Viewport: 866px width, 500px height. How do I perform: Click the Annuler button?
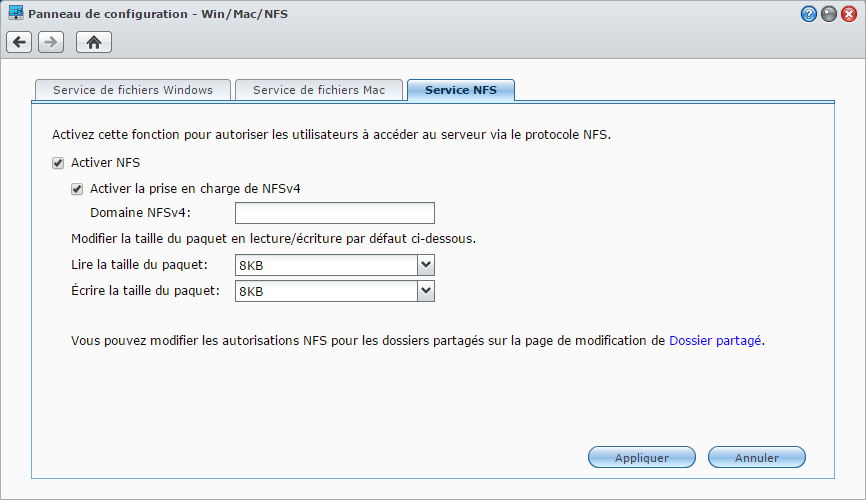[756, 458]
